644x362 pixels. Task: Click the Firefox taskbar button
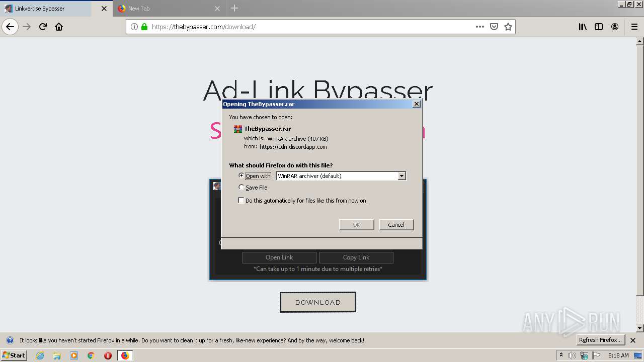(x=125, y=355)
